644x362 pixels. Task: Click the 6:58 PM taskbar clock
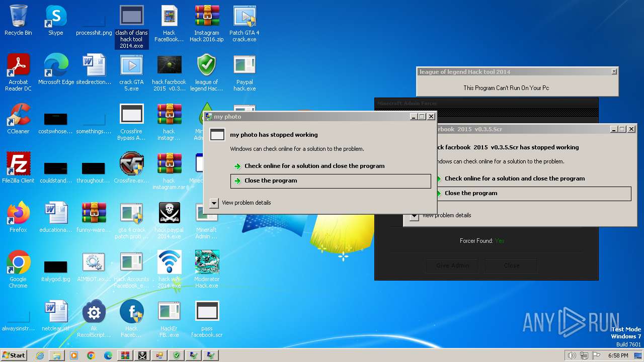pyautogui.click(x=618, y=355)
